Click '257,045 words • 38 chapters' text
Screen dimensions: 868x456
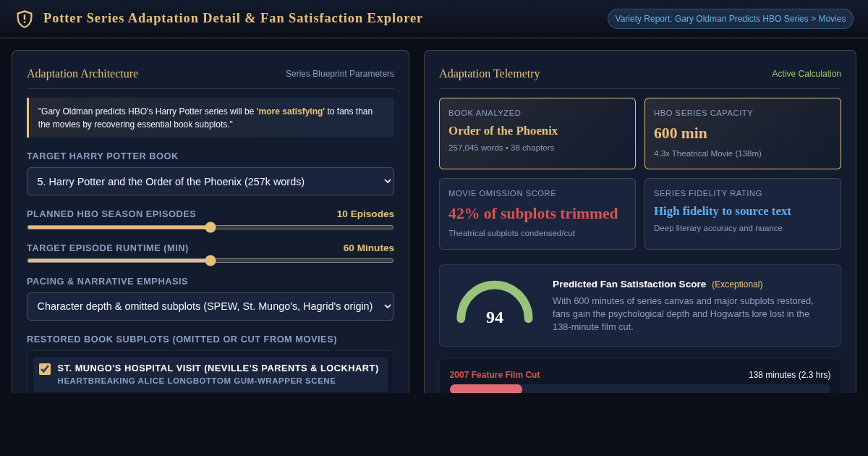[501, 148]
